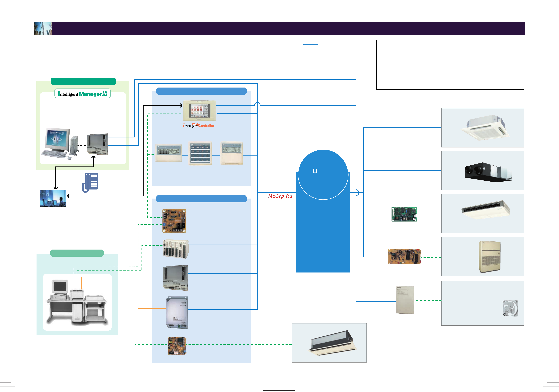Click the intelligent Manager III logo

(x=83, y=93)
